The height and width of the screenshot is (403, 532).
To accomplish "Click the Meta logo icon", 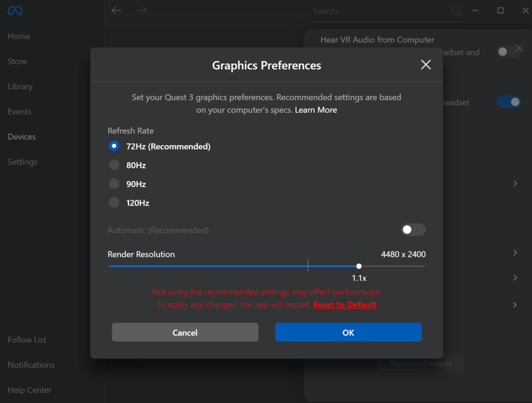I will click(x=15, y=11).
